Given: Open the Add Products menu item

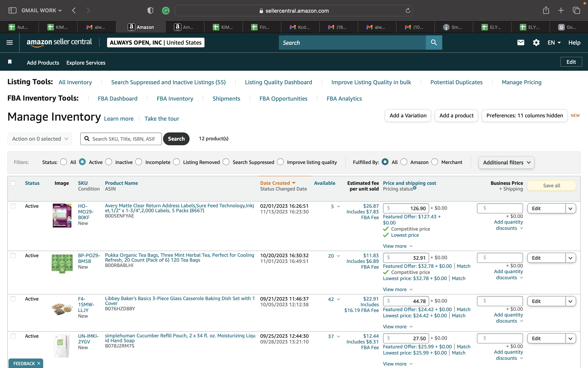Looking at the screenshot, I should pos(43,63).
